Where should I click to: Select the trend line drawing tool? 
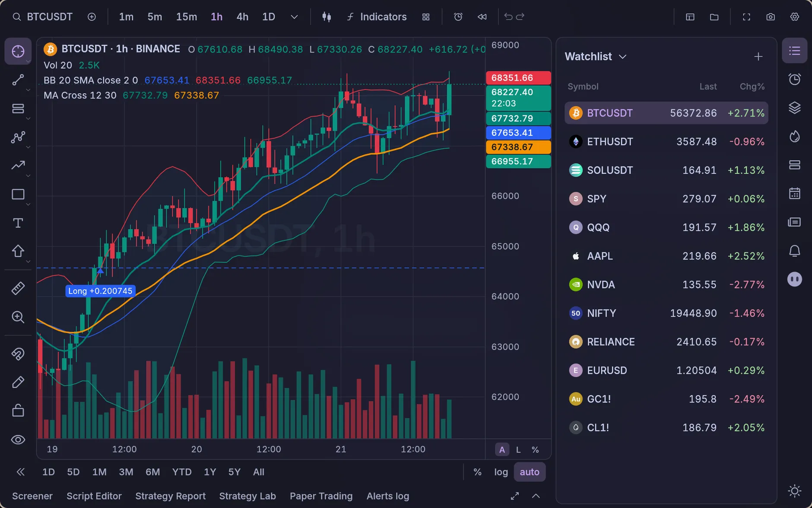pos(18,80)
